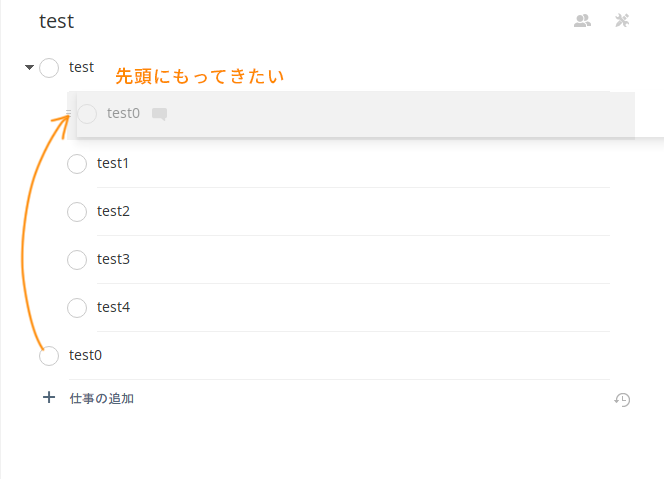Image resolution: width=664 pixels, height=479 pixels.
Task: Open the tools settings icon
Action: (622, 20)
